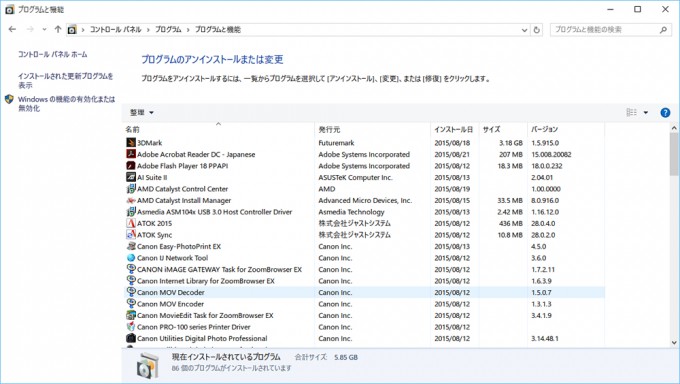Open the 整理 dropdown menu
The height and width of the screenshot is (384, 680).
click(x=142, y=112)
